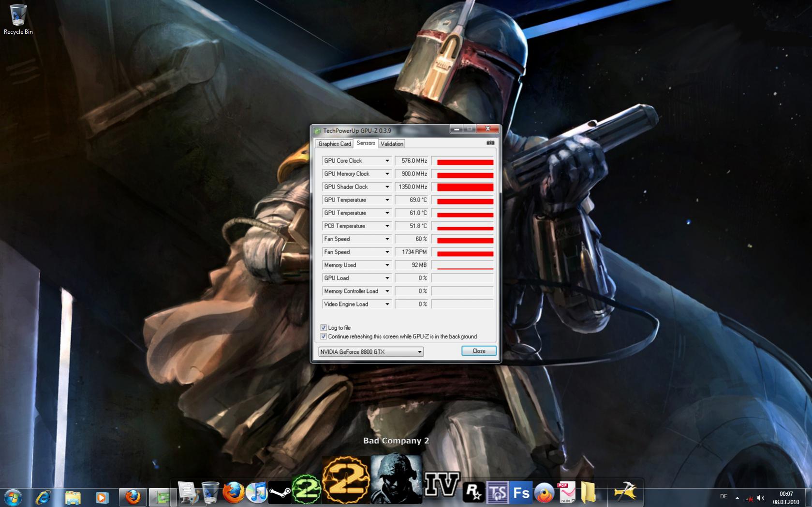
Task: Launch Bad Company 2 soldier icon
Action: point(397,478)
